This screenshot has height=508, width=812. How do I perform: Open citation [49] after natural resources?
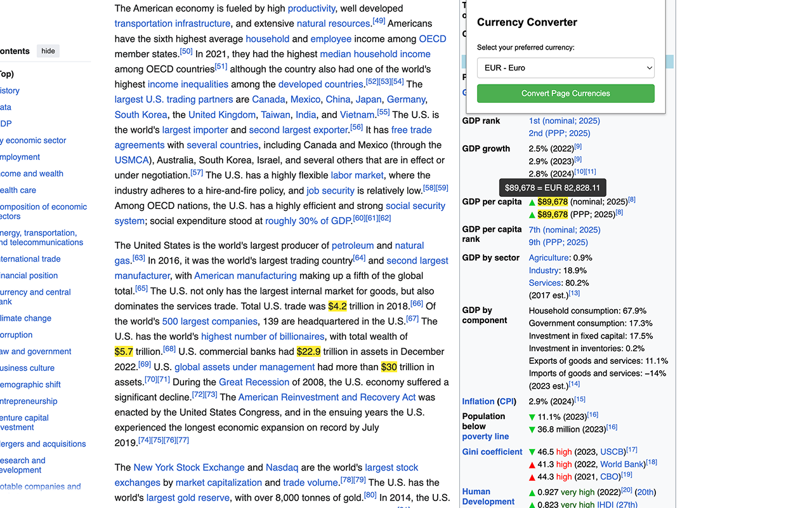pos(379,21)
